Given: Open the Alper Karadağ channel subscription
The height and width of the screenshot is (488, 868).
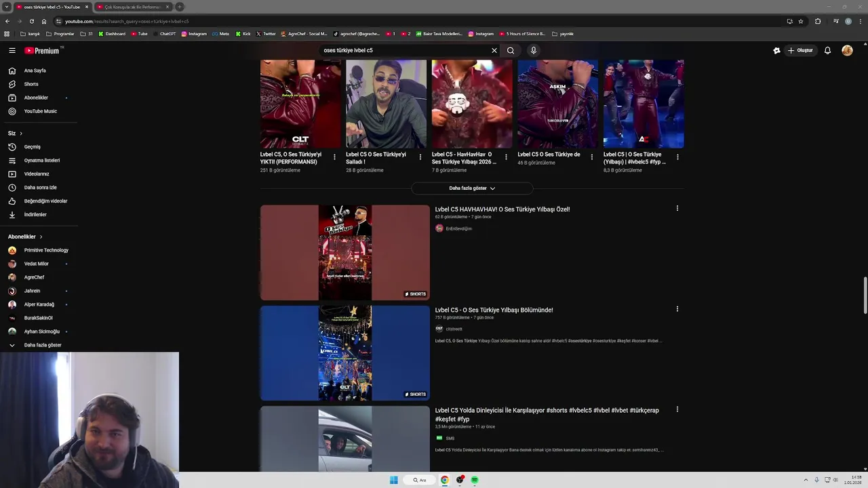Looking at the screenshot, I should pyautogui.click(x=39, y=304).
